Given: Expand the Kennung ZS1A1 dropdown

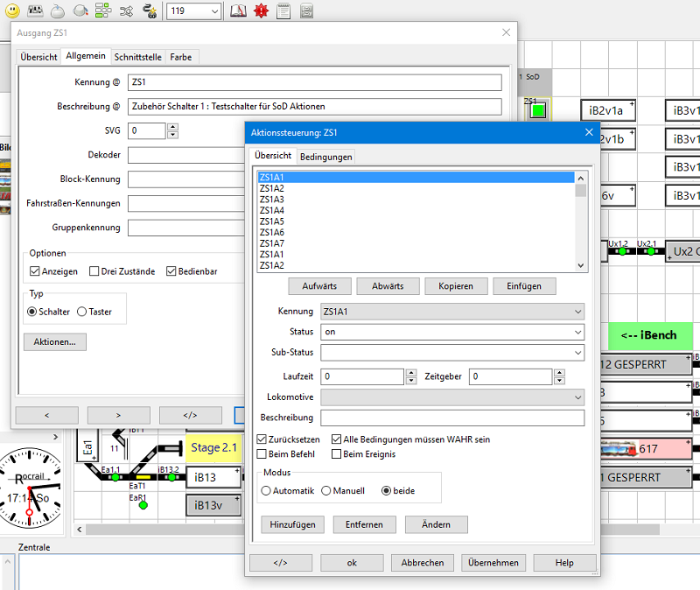Looking at the screenshot, I should [451, 312].
